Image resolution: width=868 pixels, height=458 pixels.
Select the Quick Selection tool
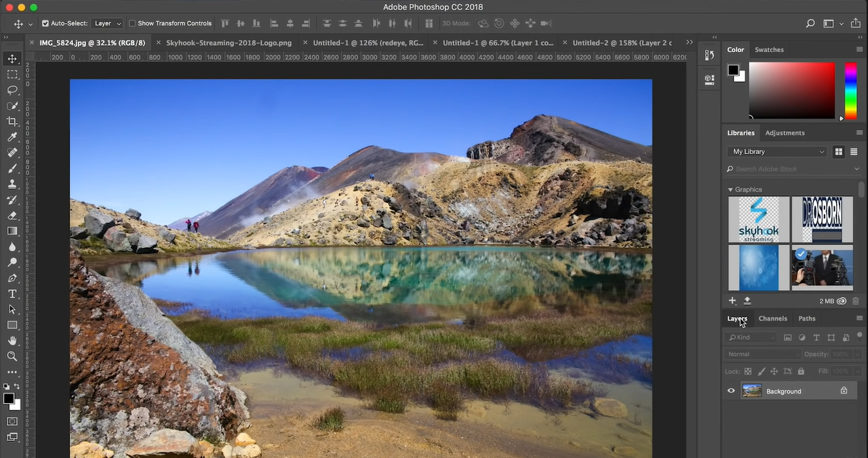coord(12,106)
